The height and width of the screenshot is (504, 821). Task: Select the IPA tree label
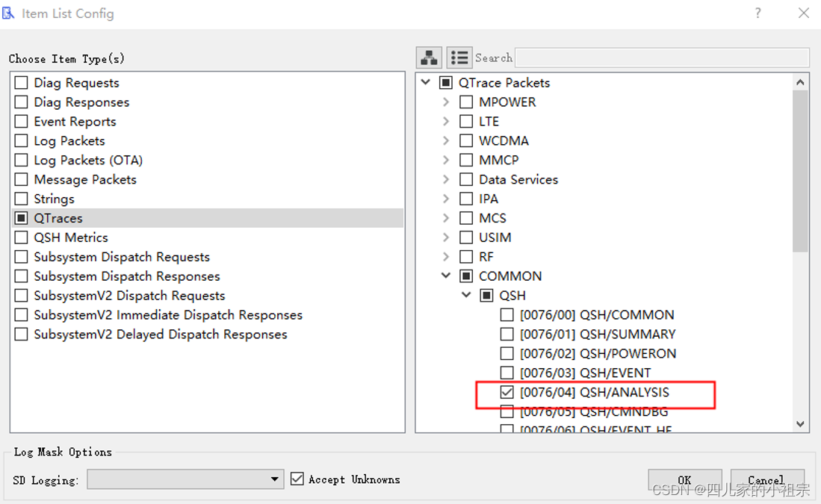(489, 199)
